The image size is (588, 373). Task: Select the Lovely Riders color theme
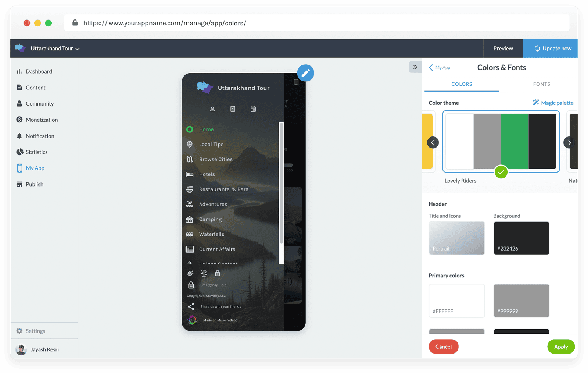pyautogui.click(x=501, y=142)
